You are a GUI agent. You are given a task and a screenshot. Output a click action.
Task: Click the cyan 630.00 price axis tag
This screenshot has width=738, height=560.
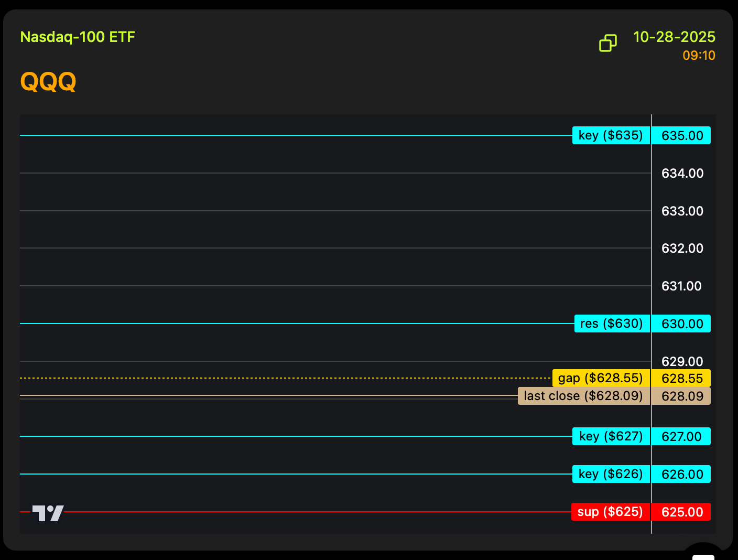681,324
